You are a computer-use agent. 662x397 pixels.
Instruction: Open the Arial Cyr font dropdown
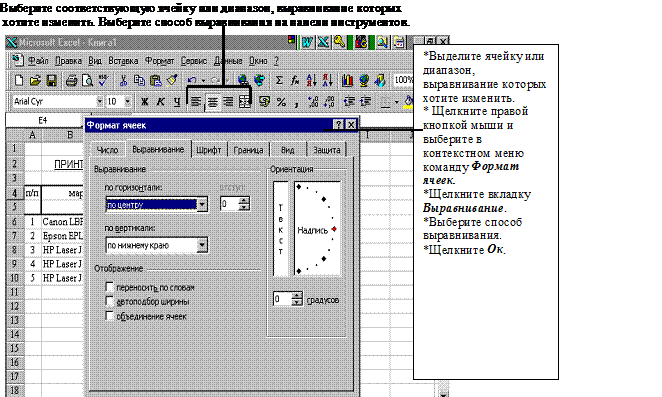(100, 101)
